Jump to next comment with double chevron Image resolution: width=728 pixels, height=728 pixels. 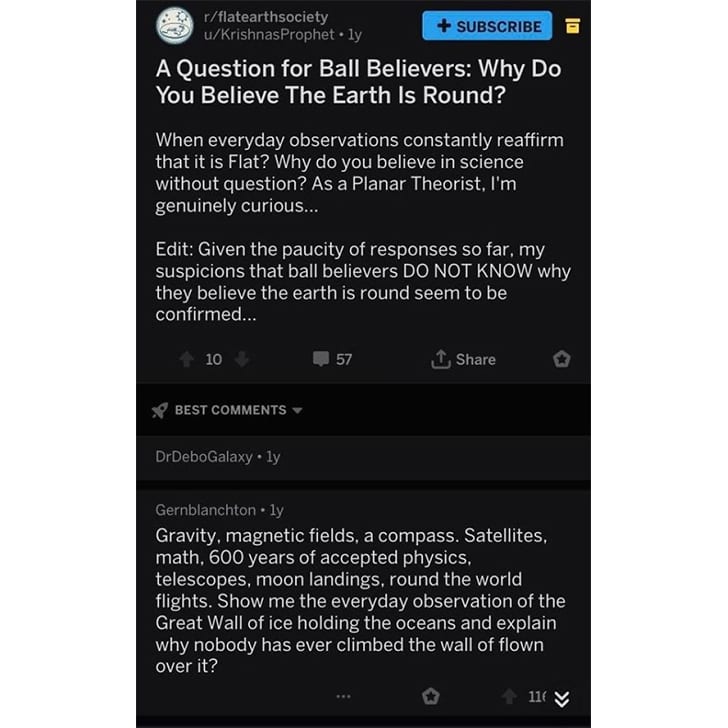click(562, 699)
